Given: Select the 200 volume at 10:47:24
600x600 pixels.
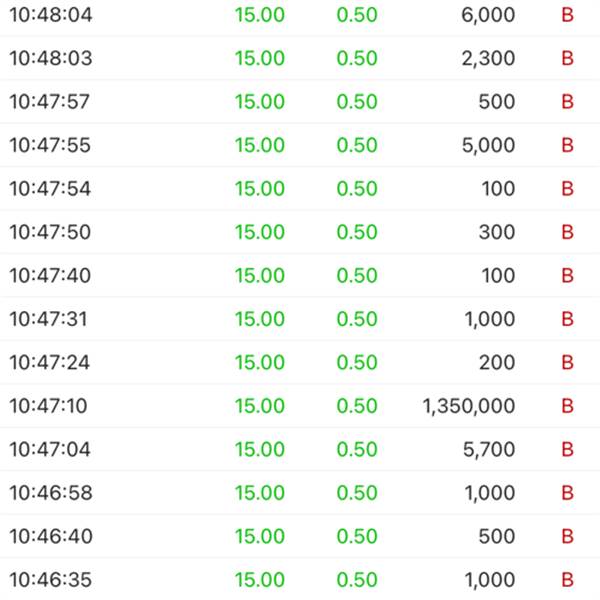Looking at the screenshot, I should (496, 363).
